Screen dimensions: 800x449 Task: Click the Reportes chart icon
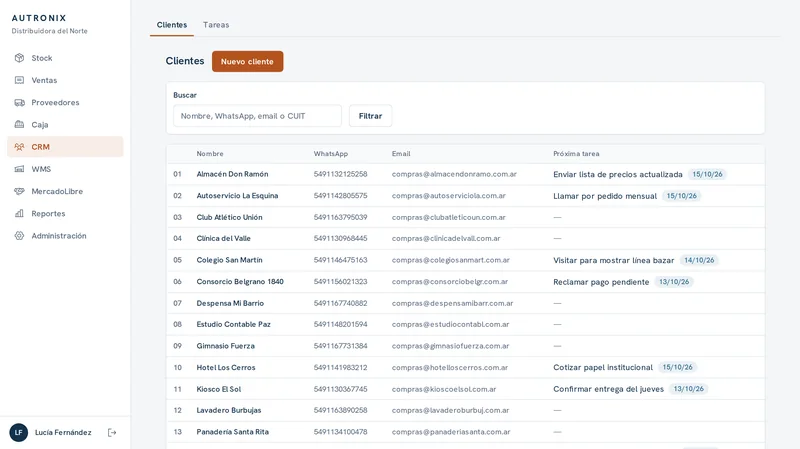(19, 213)
